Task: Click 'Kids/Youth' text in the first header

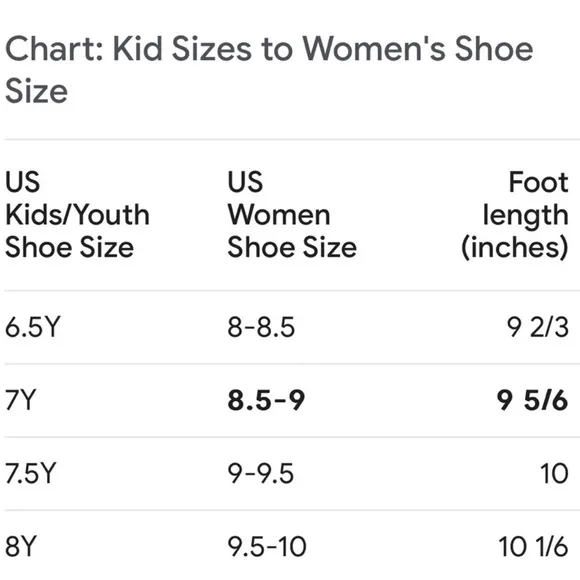Action: (x=77, y=215)
